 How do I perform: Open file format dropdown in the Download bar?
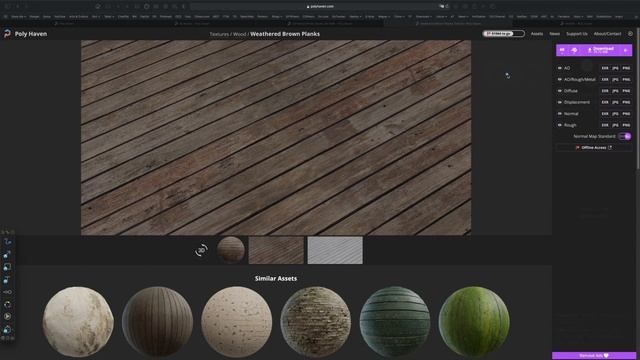point(574,50)
